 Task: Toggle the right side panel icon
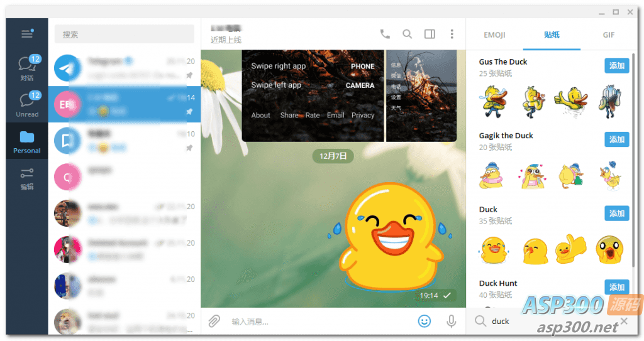point(430,34)
